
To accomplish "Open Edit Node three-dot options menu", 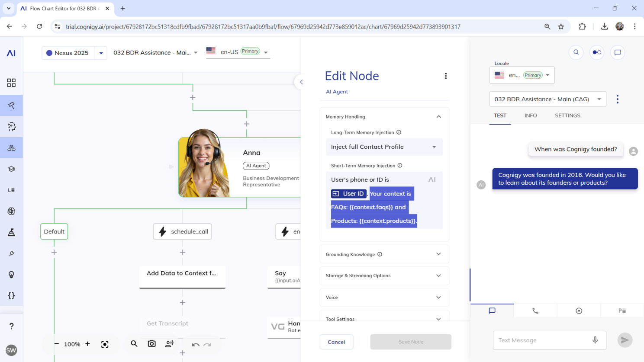I will click(446, 76).
